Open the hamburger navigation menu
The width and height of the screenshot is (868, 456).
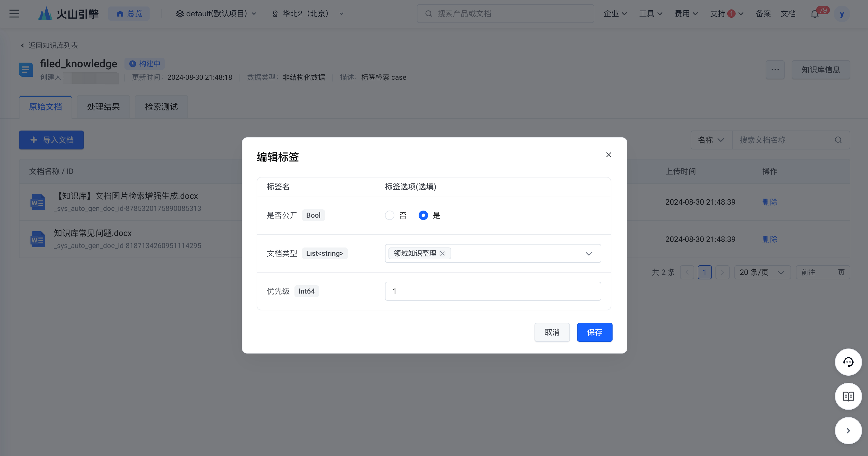coord(14,14)
